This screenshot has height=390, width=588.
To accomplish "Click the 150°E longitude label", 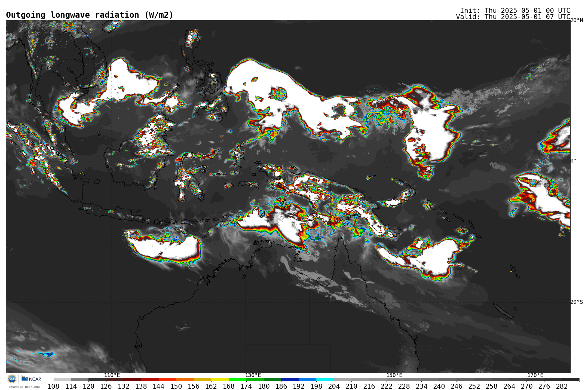I will coord(394,375).
